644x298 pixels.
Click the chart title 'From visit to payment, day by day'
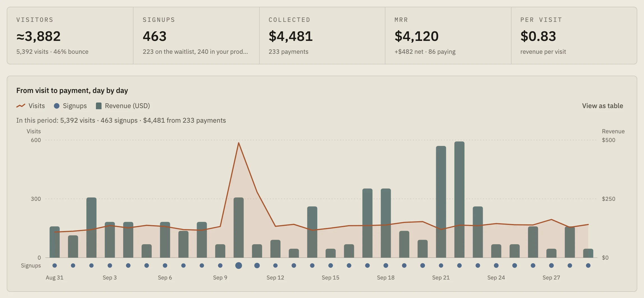coord(72,90)
